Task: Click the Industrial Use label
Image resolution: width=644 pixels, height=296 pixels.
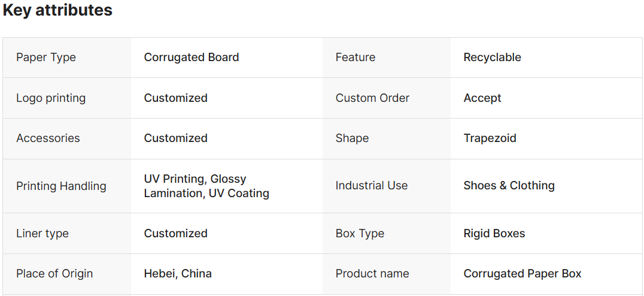Action: pyautogui.click(x=372, y=186)
